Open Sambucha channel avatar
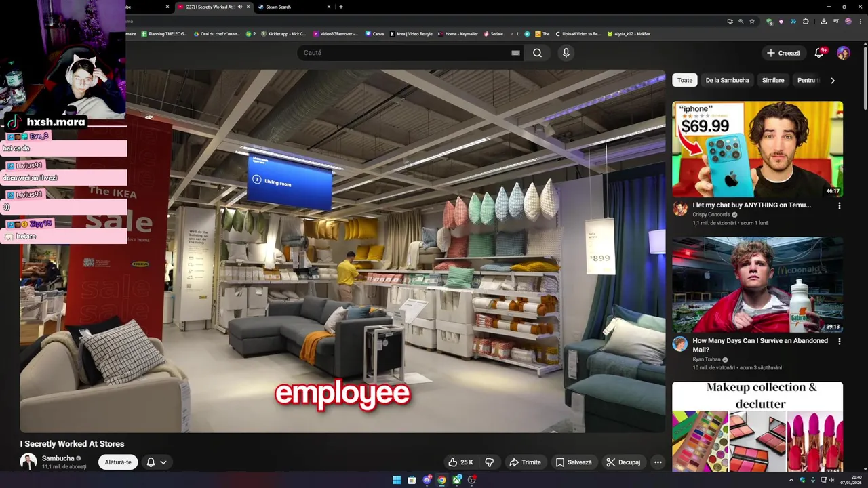Screen dimensions: 868x488 (28, 462)
